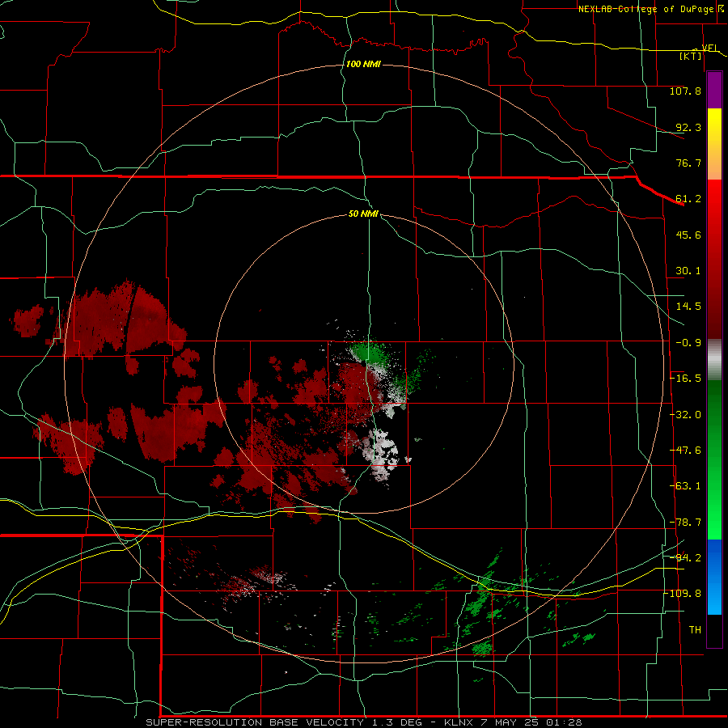Click the blue segment of the velocity color bar
Screen dimensions: 728x728
(714, 577)
